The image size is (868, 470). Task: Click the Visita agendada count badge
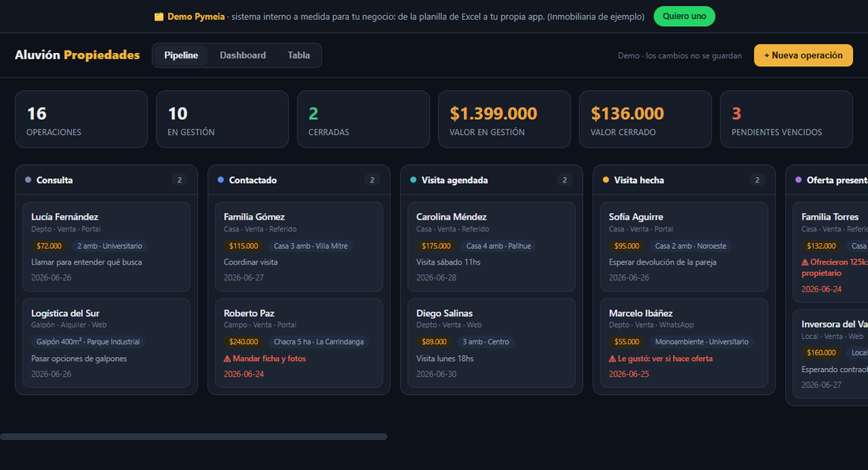point(565,180)
